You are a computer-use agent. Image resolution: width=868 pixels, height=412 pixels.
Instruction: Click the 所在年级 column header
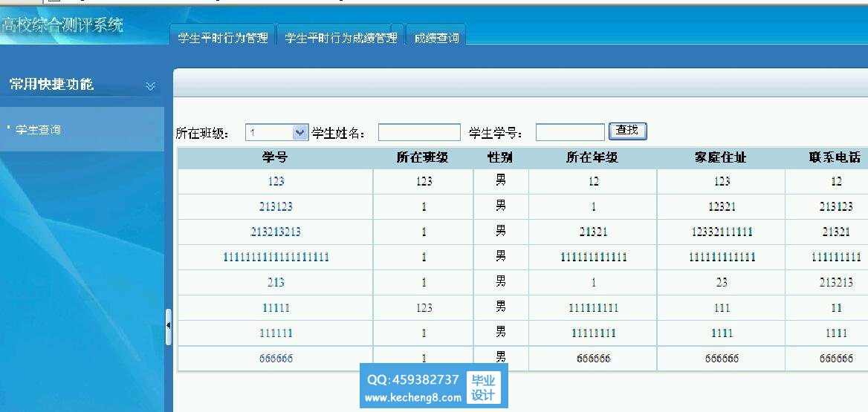tap(592, 157)
